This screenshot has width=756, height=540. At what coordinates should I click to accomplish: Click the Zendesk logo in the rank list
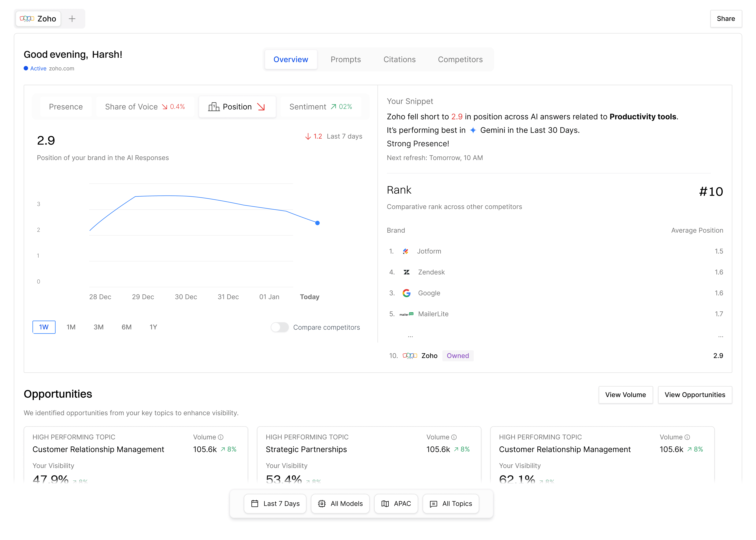tap(406, 272)
